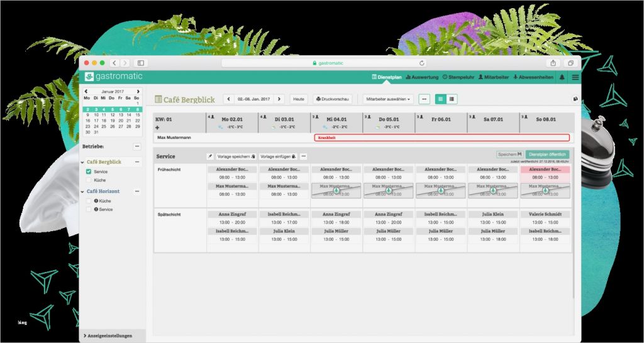Image resolution: width=644 pixels, height=343 pixels.
Task: Click the Frühschicht row label
Action: point(169,170)
